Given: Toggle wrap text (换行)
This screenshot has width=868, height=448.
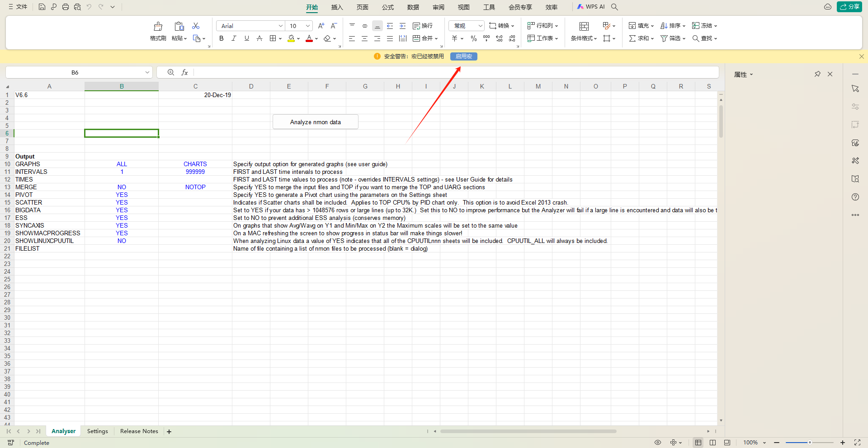Looking at the screenshot, I should (423, 26).
